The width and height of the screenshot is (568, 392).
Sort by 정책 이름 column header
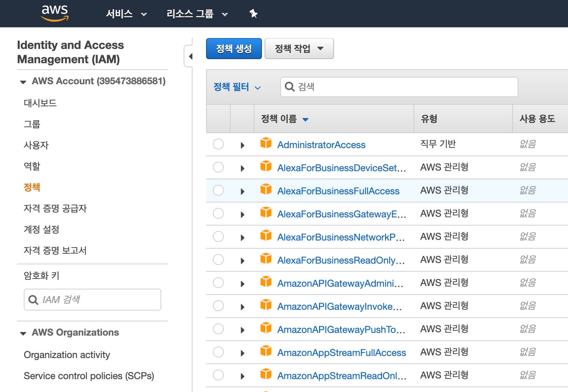[x=285, y=119]
